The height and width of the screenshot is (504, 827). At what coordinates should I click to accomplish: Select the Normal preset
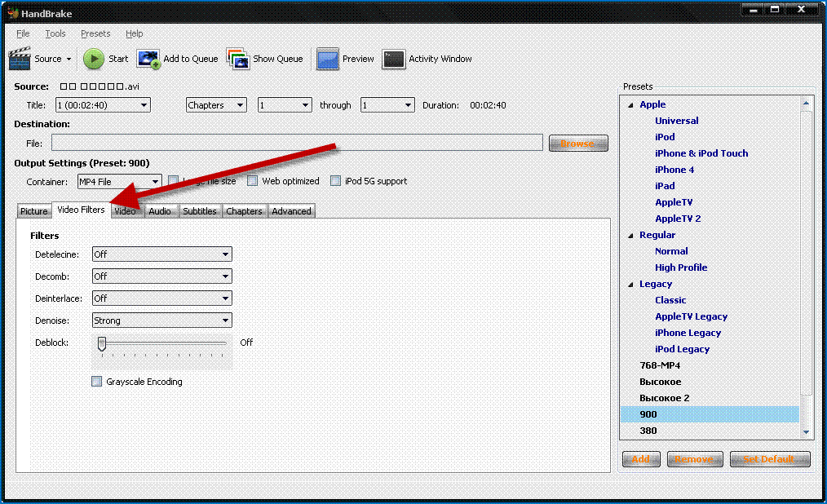tap(671, 251)
